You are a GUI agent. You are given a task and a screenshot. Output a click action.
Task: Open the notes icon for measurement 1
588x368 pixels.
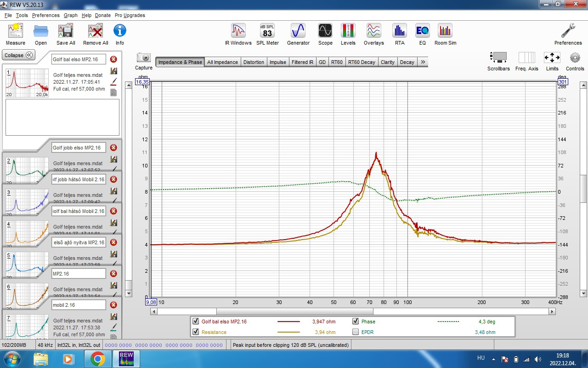click(x=113, y=92)
